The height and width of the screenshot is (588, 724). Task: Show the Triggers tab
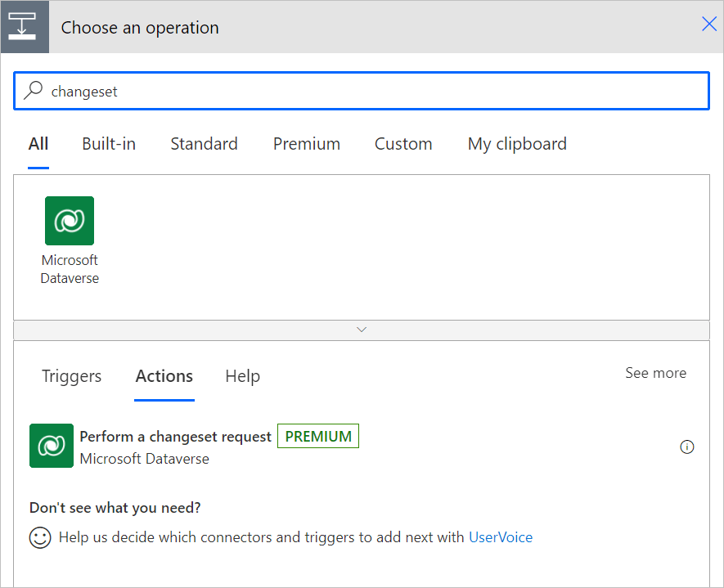point(72,376)
